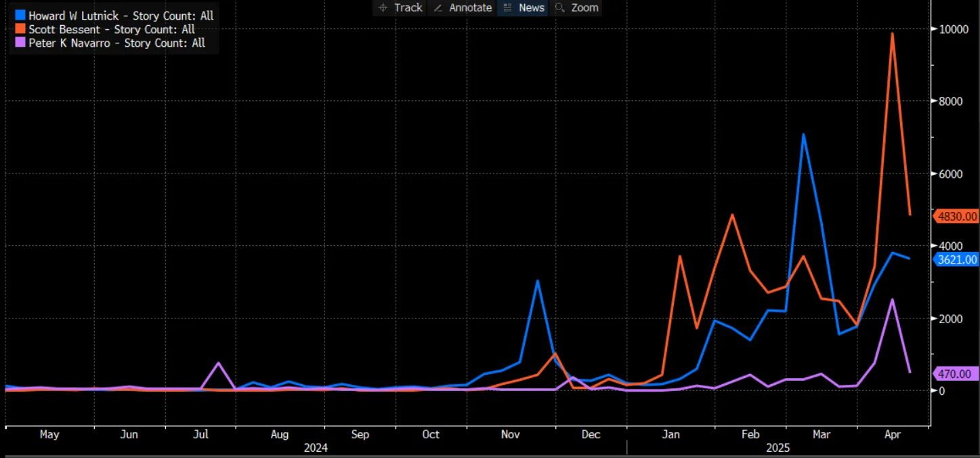Click the blue 3621.00 value tag

pos(957,259)
